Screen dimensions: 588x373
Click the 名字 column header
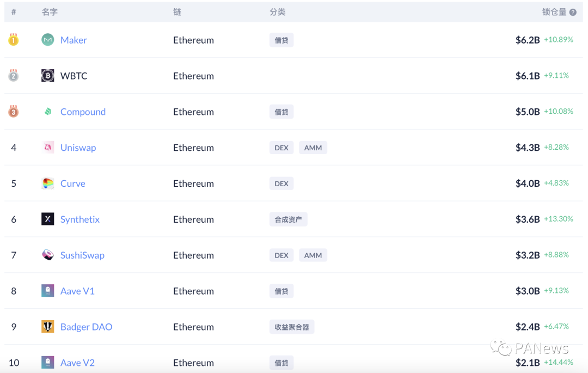[50, 12]
